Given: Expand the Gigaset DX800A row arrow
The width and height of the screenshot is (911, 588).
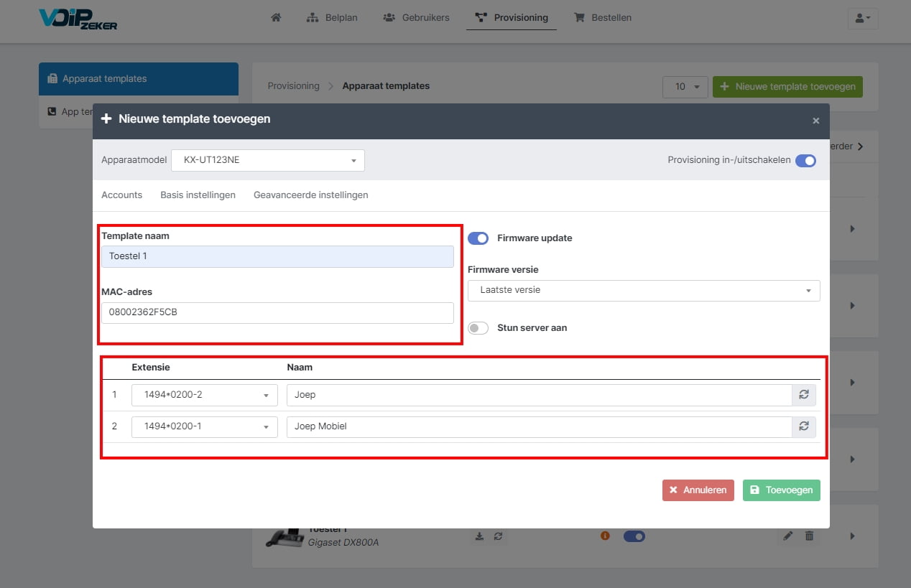Looking at the screenshot, I should click(853, 536).
